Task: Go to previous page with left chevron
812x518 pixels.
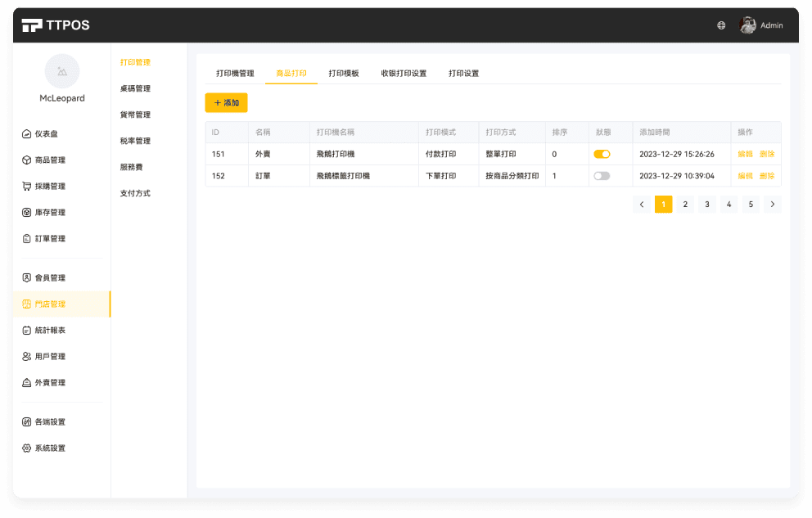Action: click(x=642, y=205)
